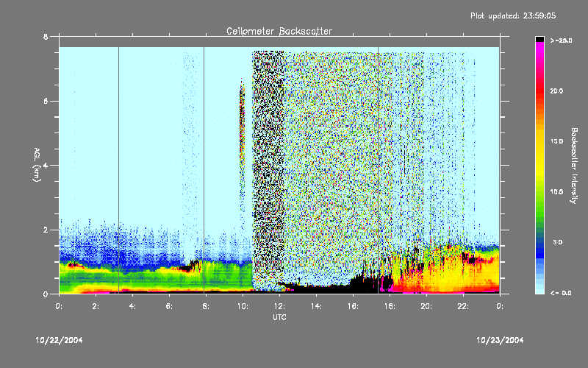Click the '18:' hour tick label

click(390, 306)
